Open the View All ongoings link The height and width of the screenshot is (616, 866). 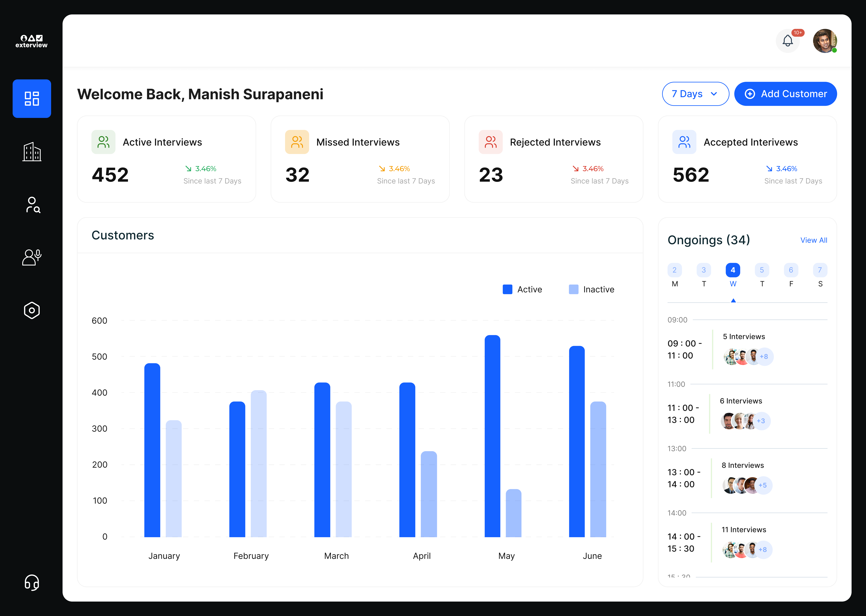814,240
